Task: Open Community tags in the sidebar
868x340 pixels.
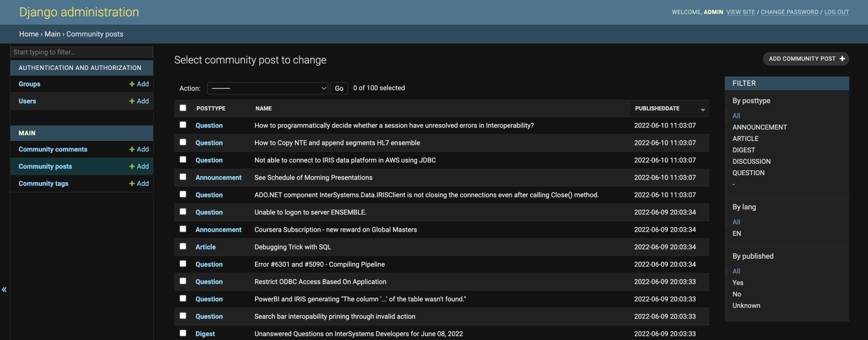Action: coord(43,184)
